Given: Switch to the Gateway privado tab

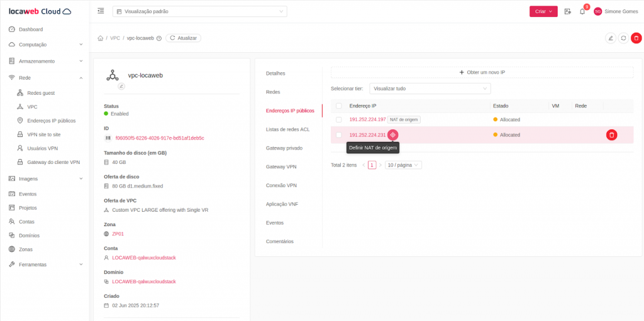Looking at the screenshot, I should point(284,148).
